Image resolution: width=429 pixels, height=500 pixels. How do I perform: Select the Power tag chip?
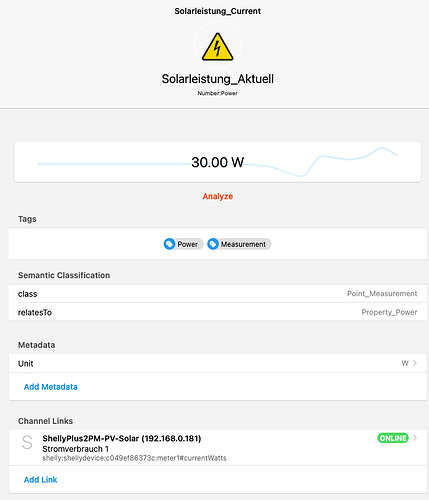(x=183, y=244)
